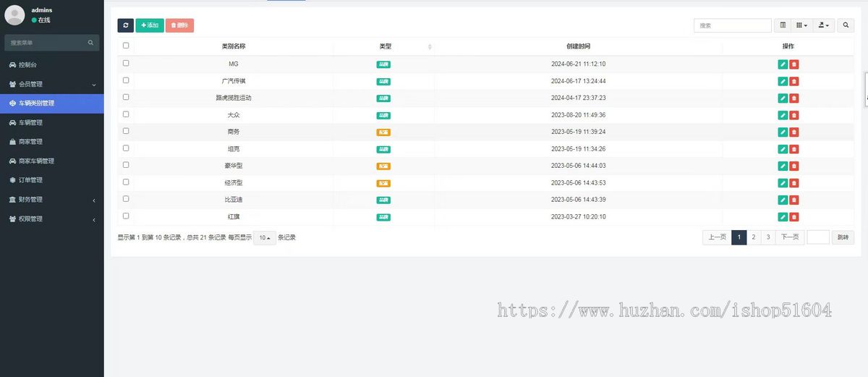Delete the 豪华型 row

794,166
